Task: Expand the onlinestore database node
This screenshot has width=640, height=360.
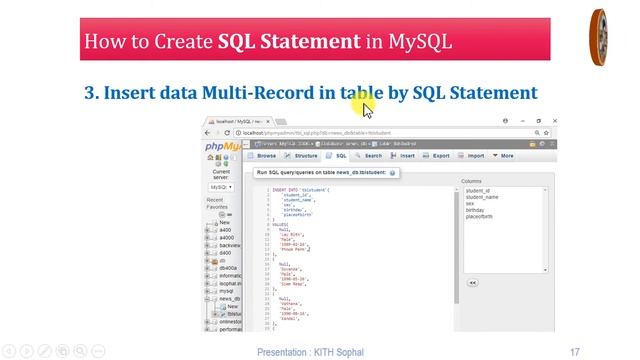Action: click(207, 322)
